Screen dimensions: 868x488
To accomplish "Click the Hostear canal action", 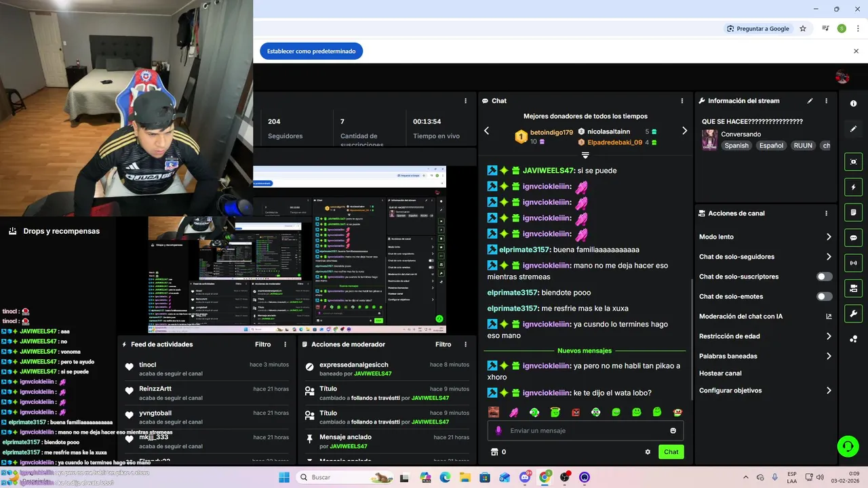I will pyautogui.click(x=720, y=373).
